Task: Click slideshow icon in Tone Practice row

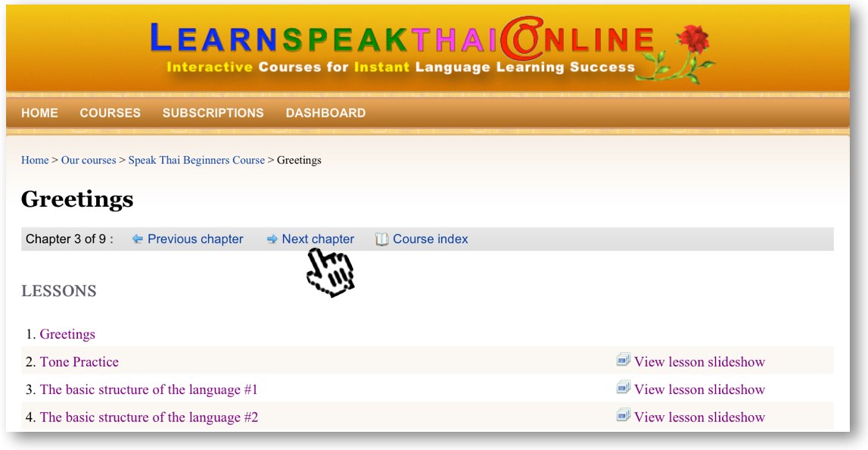Action: 624,360
